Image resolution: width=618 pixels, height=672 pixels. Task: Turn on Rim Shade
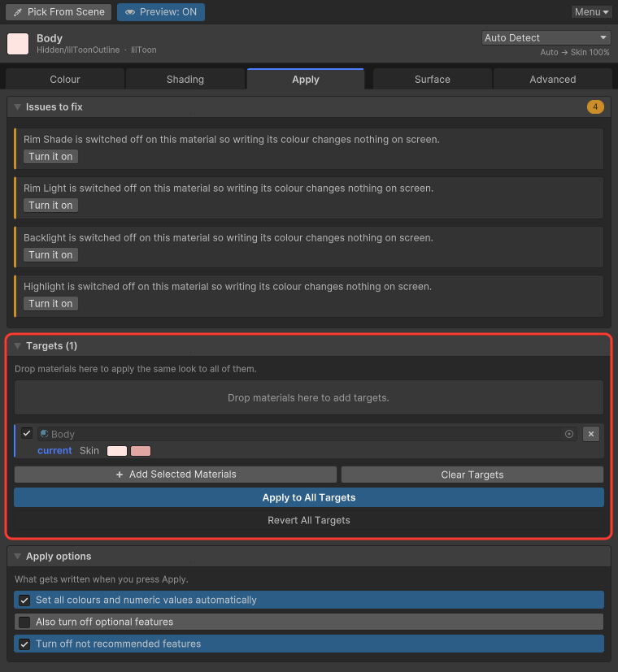50,157
